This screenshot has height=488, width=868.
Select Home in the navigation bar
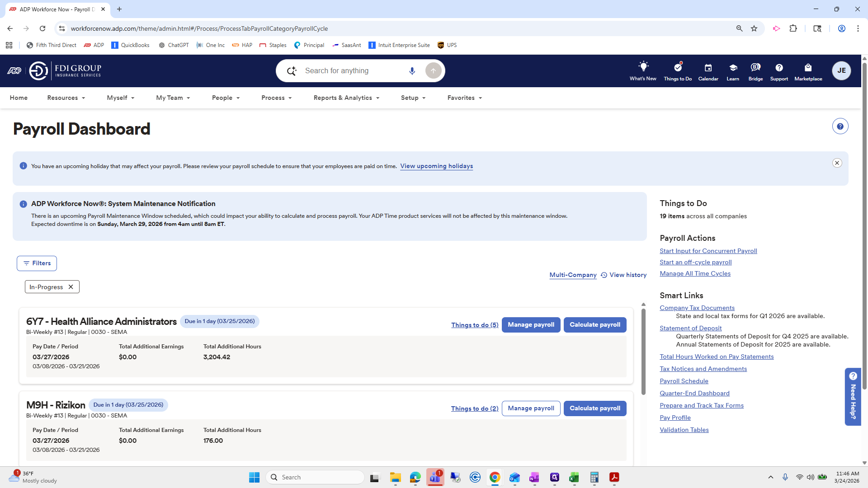19,98
